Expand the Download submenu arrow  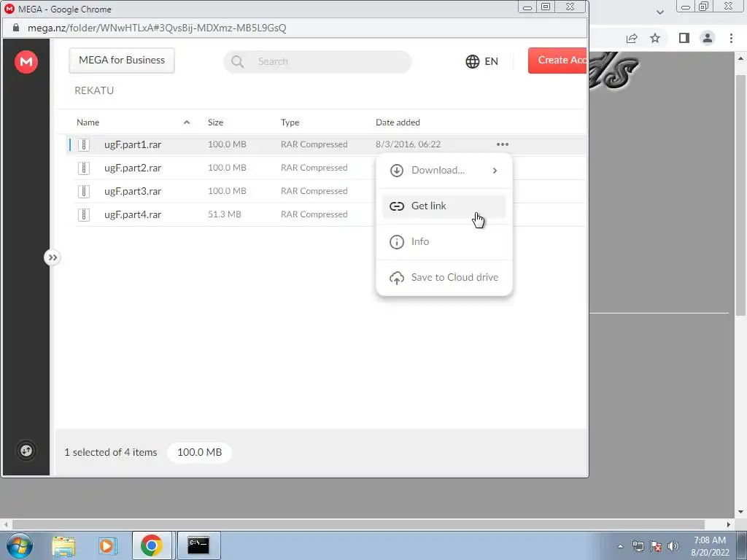(x=495, y=171)
